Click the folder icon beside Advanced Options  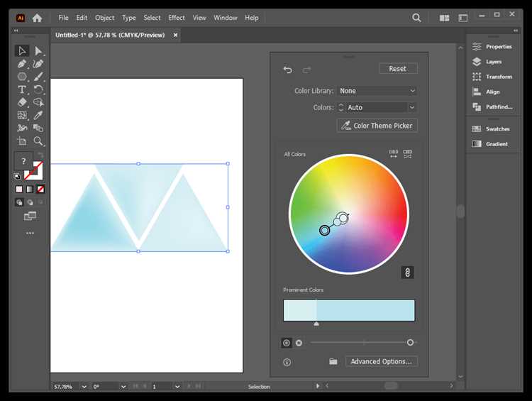click(333, 362)
